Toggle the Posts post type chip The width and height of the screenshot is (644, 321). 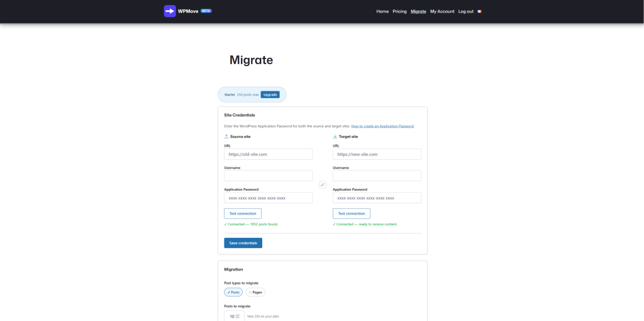click(x=233, y=292)
